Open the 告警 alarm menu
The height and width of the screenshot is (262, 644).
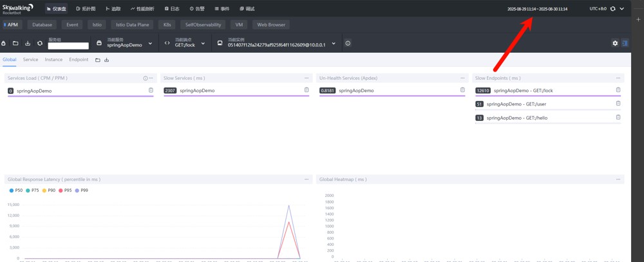196,8
